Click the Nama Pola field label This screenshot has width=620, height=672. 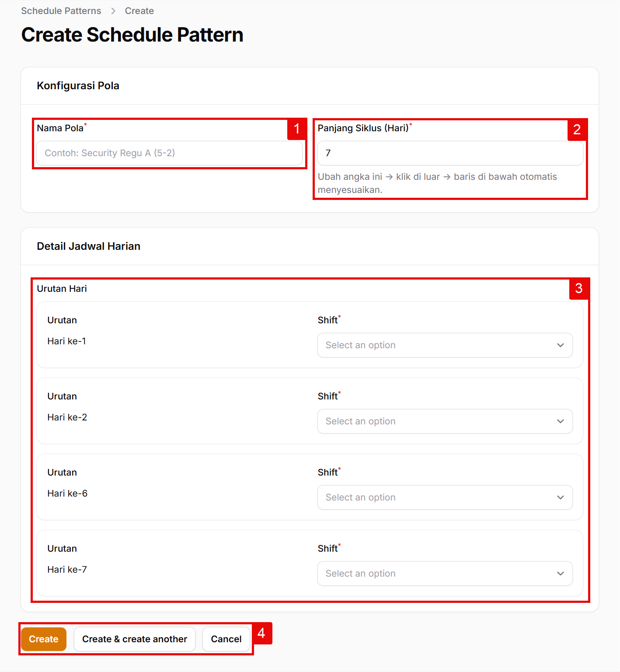click(60, 128)
